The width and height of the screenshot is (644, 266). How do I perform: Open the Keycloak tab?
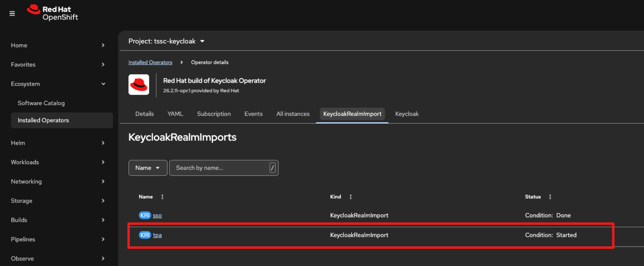(x=407, y=114)
